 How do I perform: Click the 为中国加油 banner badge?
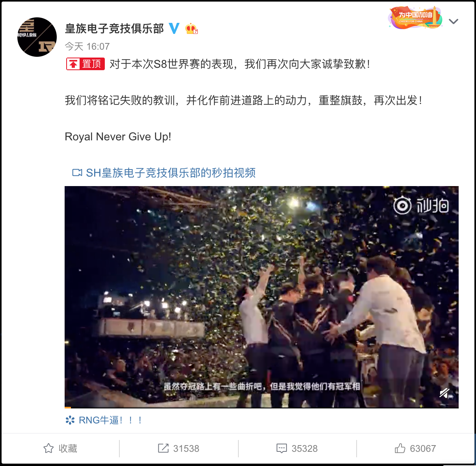pyautogui.click(x=415, y=18)
